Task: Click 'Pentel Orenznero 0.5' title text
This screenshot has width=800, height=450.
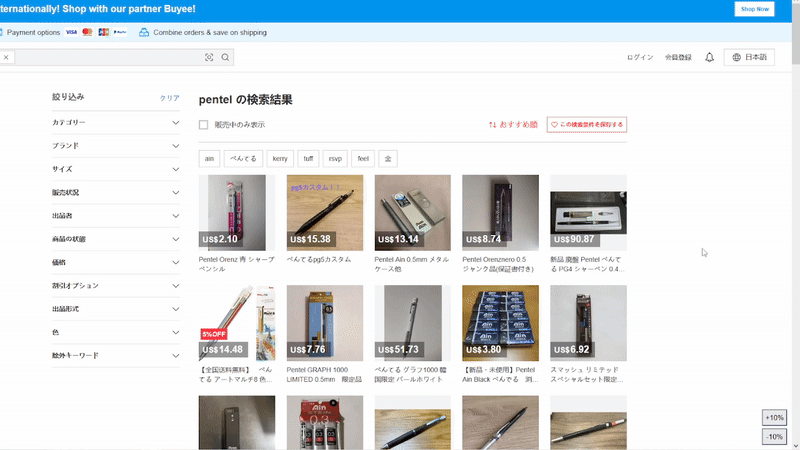Action: point(494,260)
